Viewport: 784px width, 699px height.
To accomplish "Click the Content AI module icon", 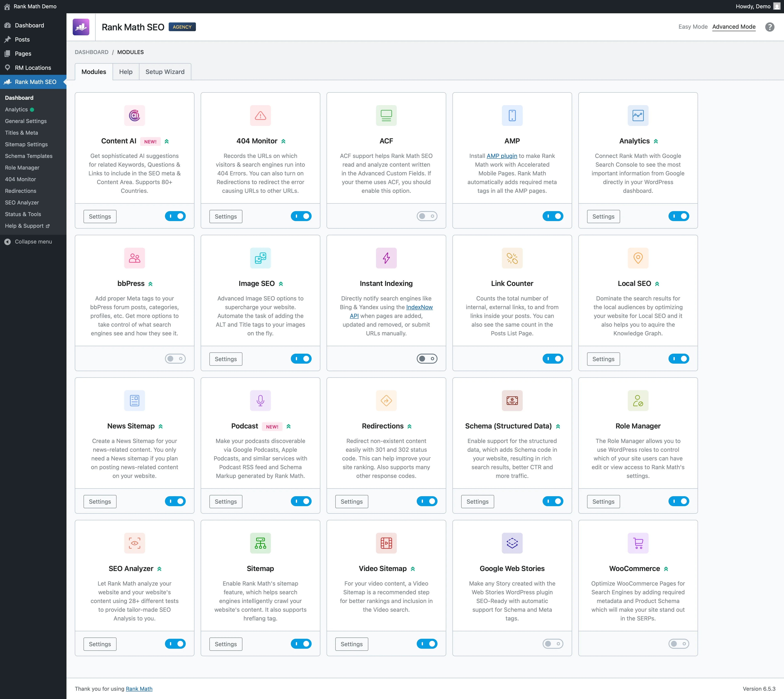I will point(134,115).
